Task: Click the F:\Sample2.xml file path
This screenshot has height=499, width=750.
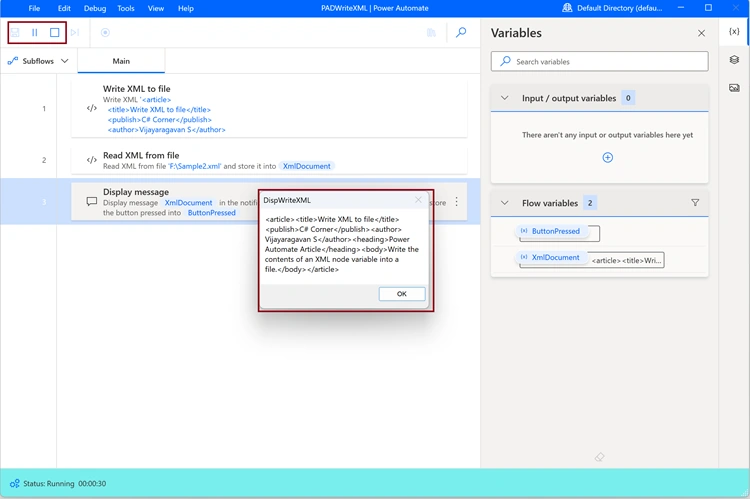Action: pyautogui.click(x=195, y=166)
